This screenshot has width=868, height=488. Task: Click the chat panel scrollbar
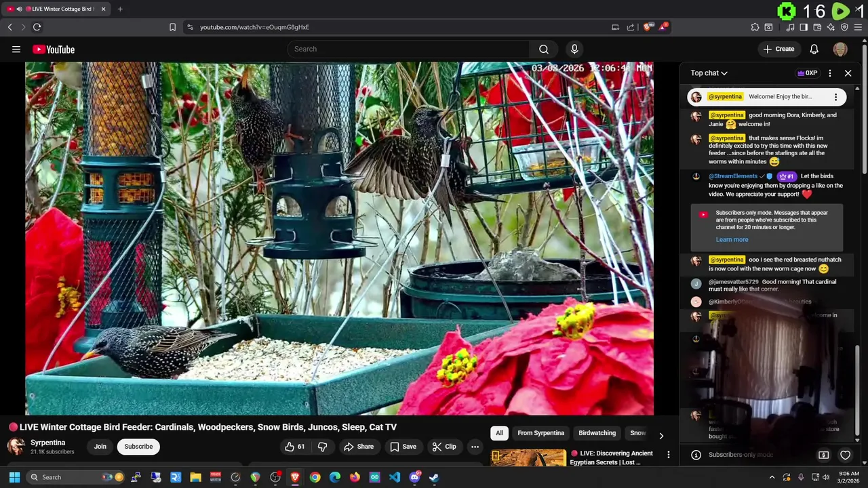coord(857,390)
